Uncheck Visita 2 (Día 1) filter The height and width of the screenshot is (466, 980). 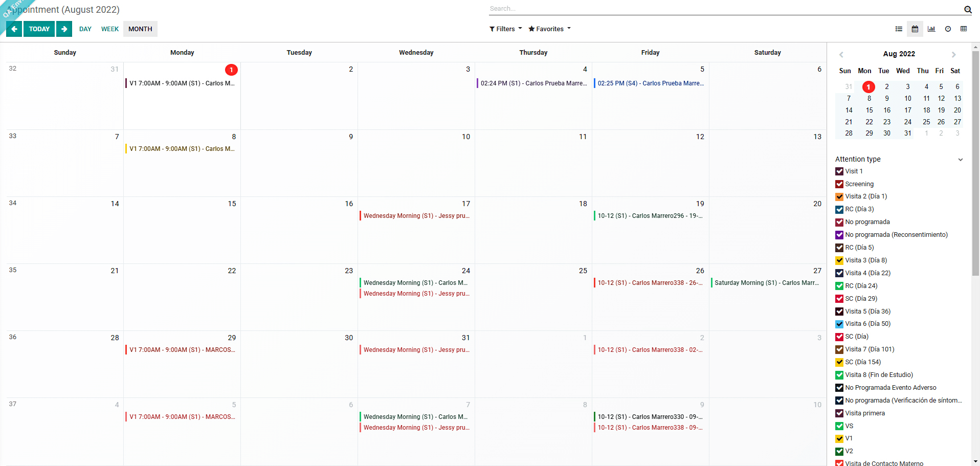839,196
